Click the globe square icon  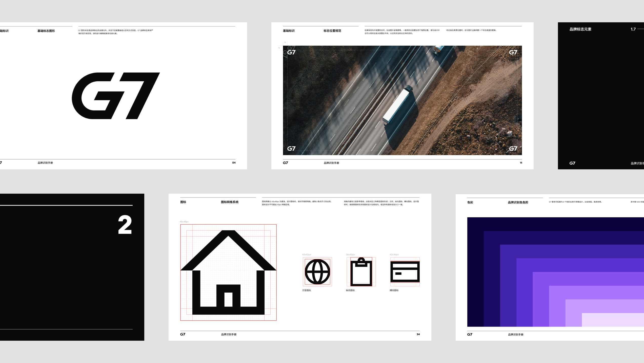pyautogui.click(x=317, y=272)
